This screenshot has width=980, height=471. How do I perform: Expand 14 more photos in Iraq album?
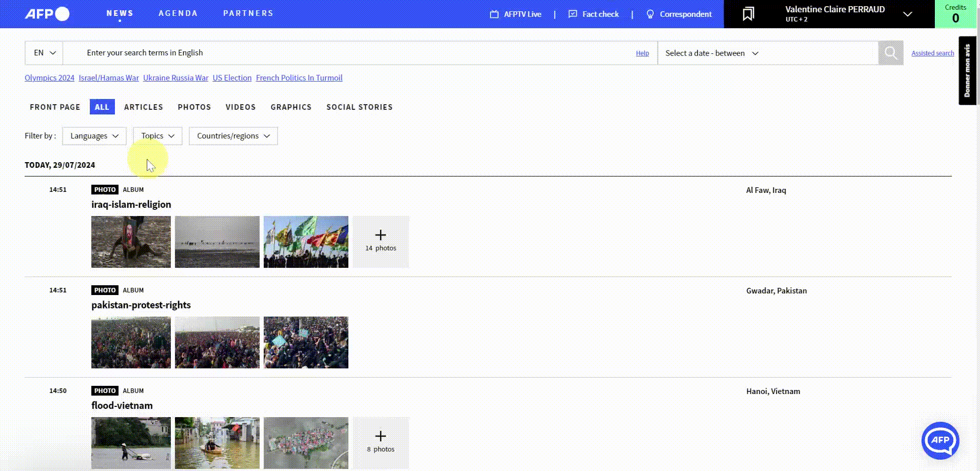point(381,242)
